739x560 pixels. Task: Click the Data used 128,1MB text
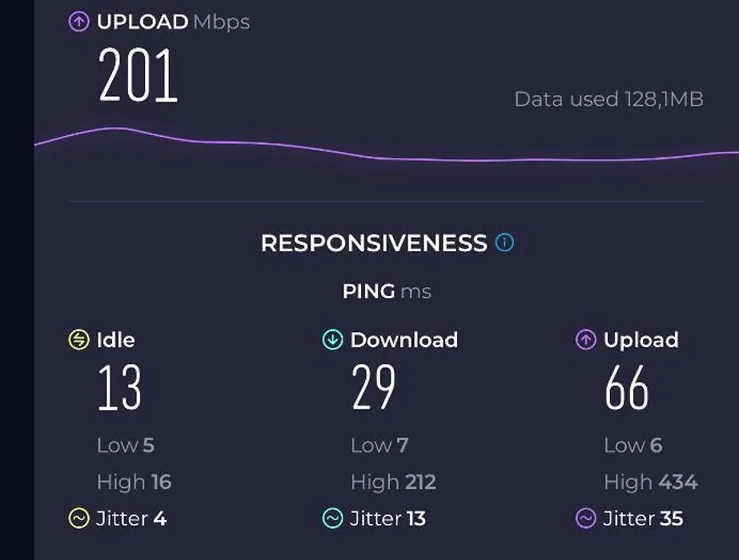coord(609,99)
